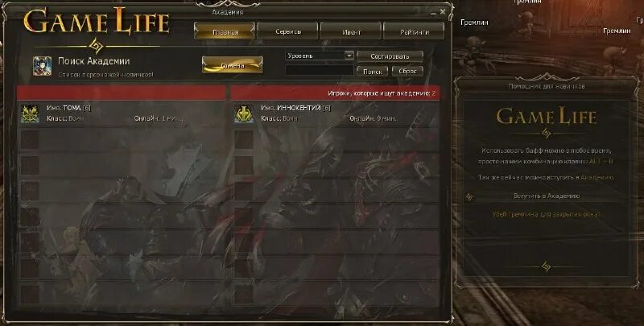Click the empty slot below ИННОКЕНТИЙ's entry
Image resolution: width=644 pixels, height=326 pixels.
(x=244, y=139)
